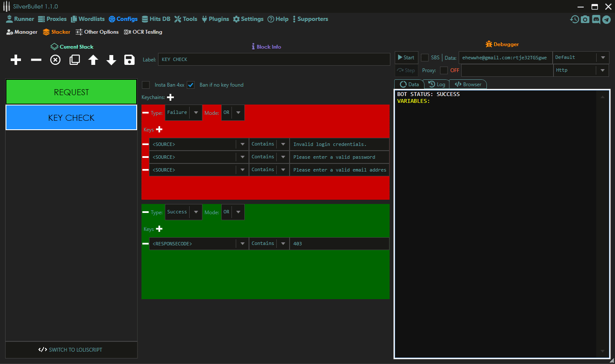The height and width of the screenshot is (364, 615).
Task: Add a new block to the stack
Action: 16,60
